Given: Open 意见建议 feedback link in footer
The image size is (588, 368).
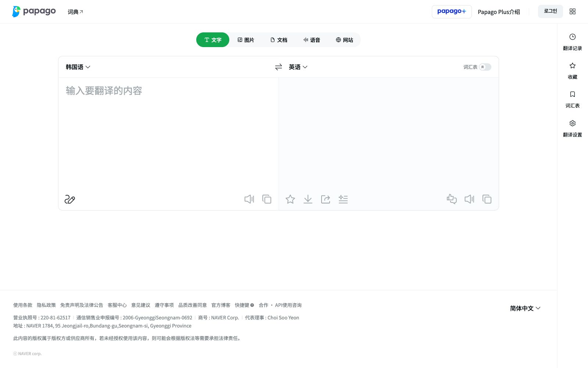Looking at the screenshot, I should [x=141, y=305].
